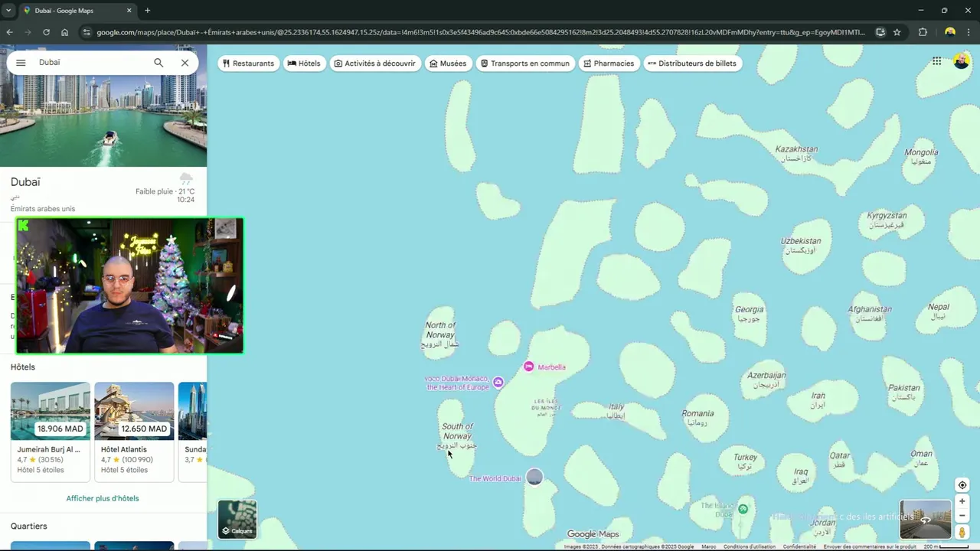980x551 pixels.
Task: Click the Afghanistan island label
Action: pos(871,313)
